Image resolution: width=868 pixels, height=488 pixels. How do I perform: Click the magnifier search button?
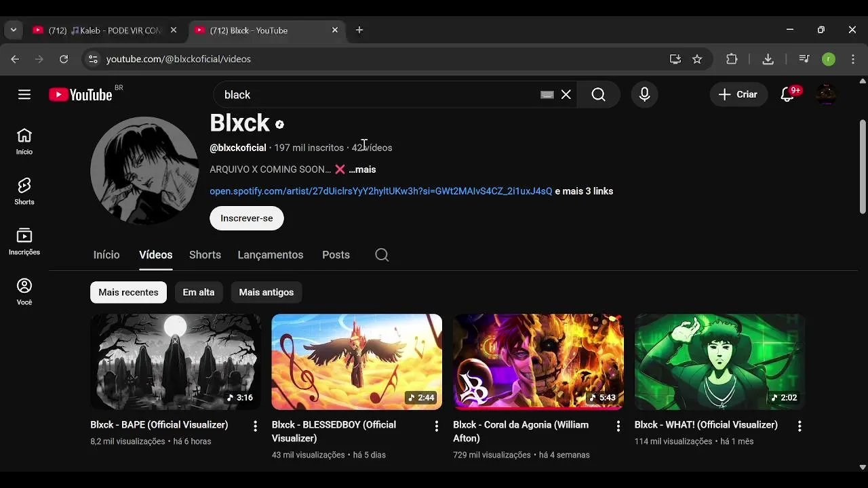click(598, 95)
